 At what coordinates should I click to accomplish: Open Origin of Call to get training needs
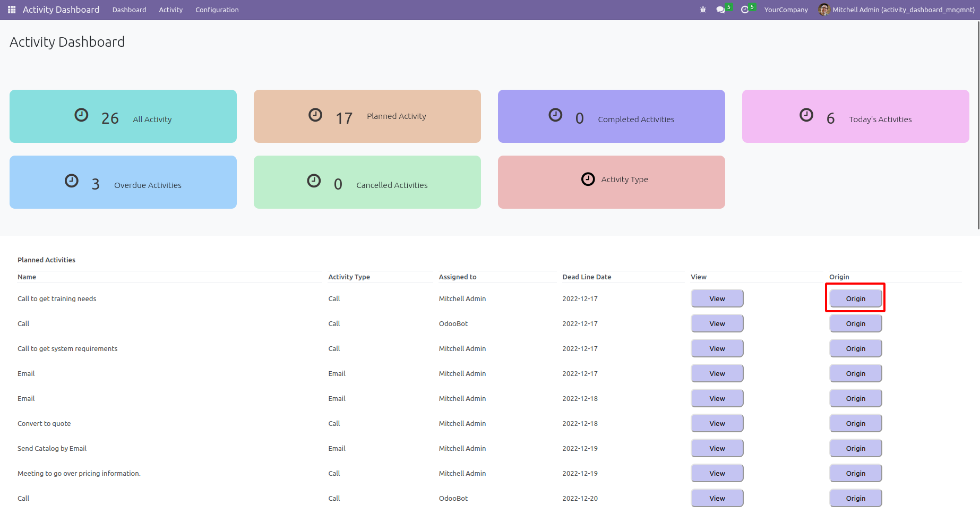(856, 298)
